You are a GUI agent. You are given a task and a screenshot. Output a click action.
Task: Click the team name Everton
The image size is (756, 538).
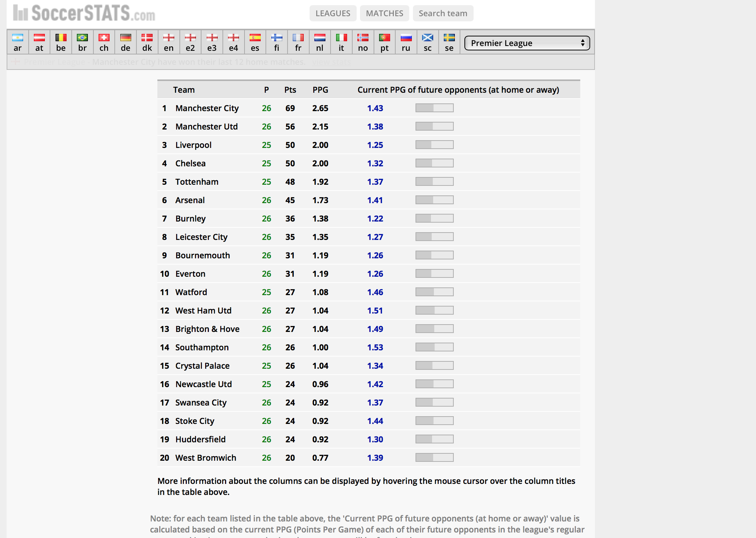click(190, 274)
